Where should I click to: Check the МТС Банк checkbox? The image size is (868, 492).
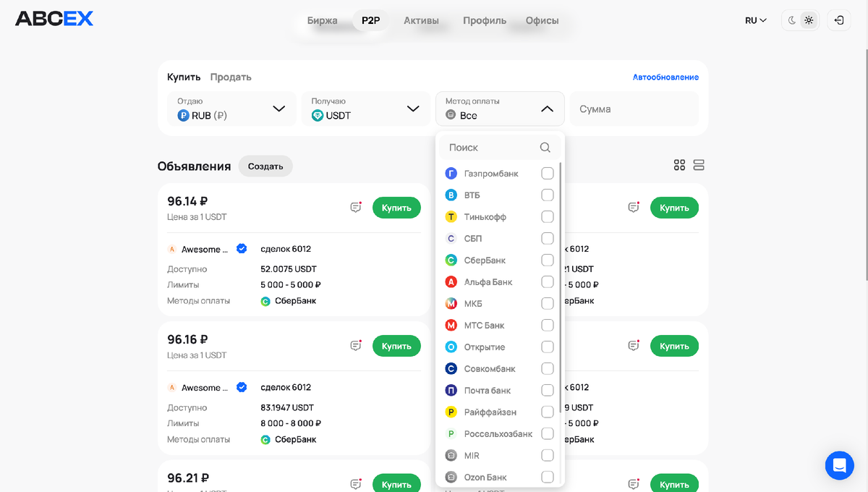click(x=548, y=326)
